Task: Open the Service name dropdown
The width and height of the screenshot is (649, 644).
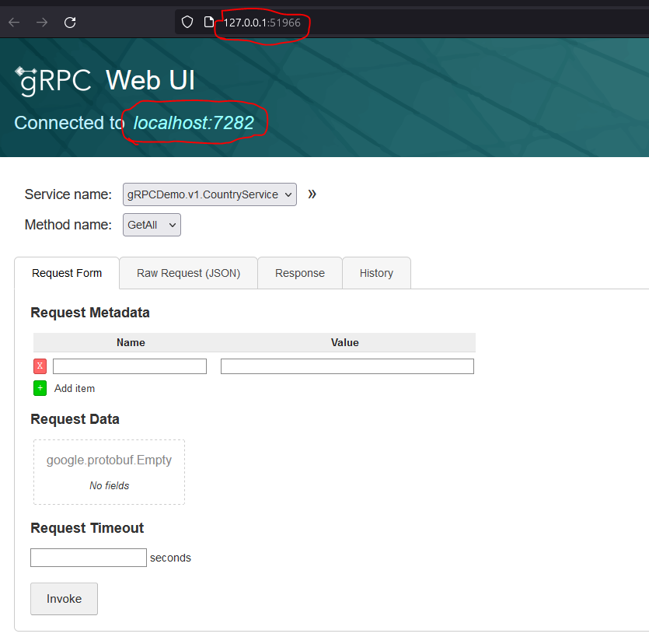Action: pyautogui.click(x=210, y=194)
